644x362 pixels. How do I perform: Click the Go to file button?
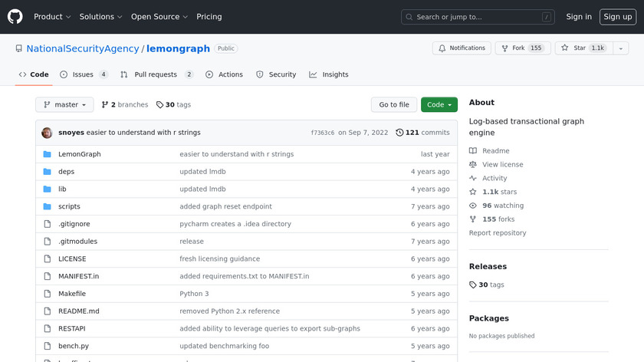tap(394, 104)
